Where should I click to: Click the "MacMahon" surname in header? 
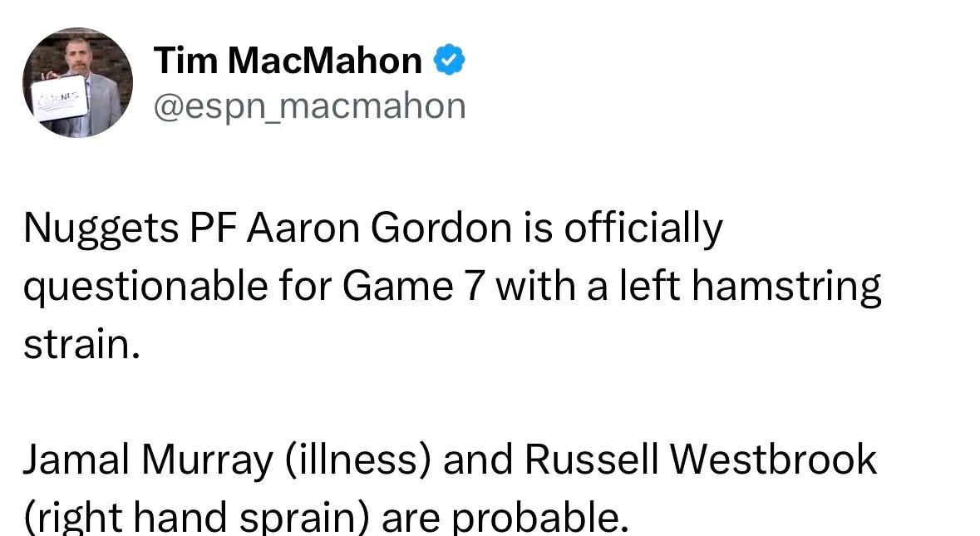point(325,61)
